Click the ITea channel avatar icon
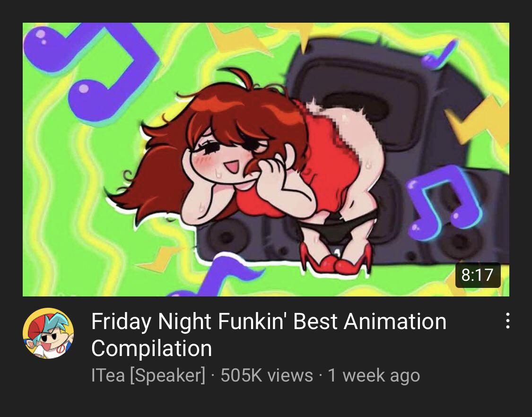Viewport: 532px width, 417px height. [x=48, y=333]
